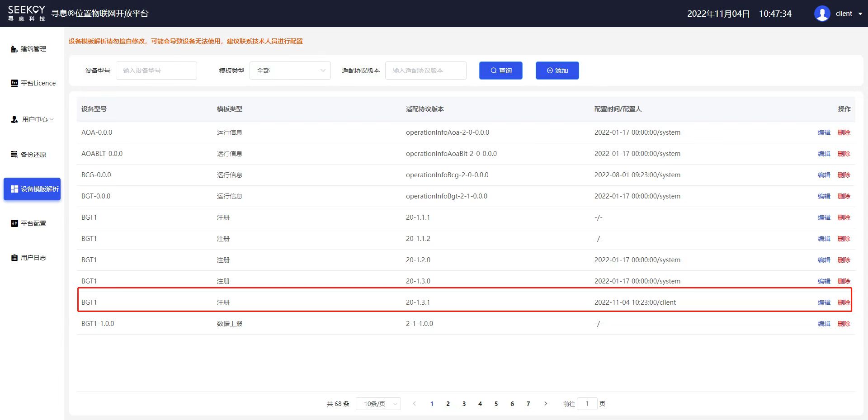Select page 1 in pagination
Screen dimensions: 868x420
click(x=432, y=404)
